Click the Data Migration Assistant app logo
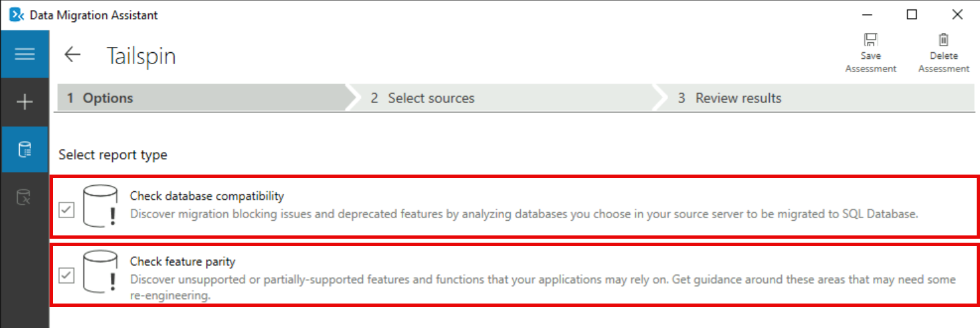Viewport: 980px width, 328px height. (17, 15)
